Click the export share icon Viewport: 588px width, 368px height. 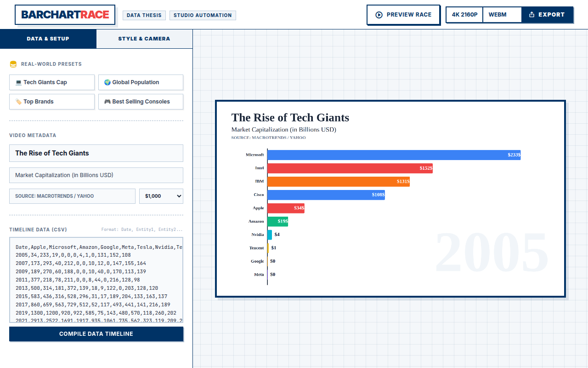point(532,15)
